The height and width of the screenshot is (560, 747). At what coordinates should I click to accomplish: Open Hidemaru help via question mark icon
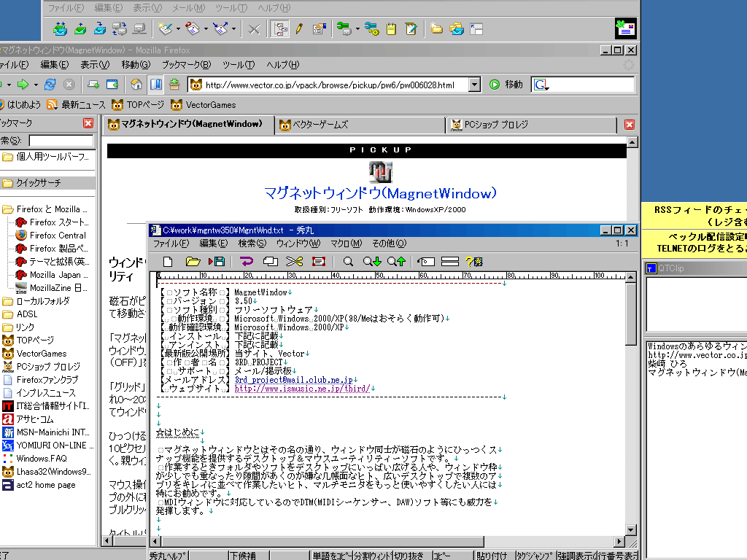click(474, 262)
